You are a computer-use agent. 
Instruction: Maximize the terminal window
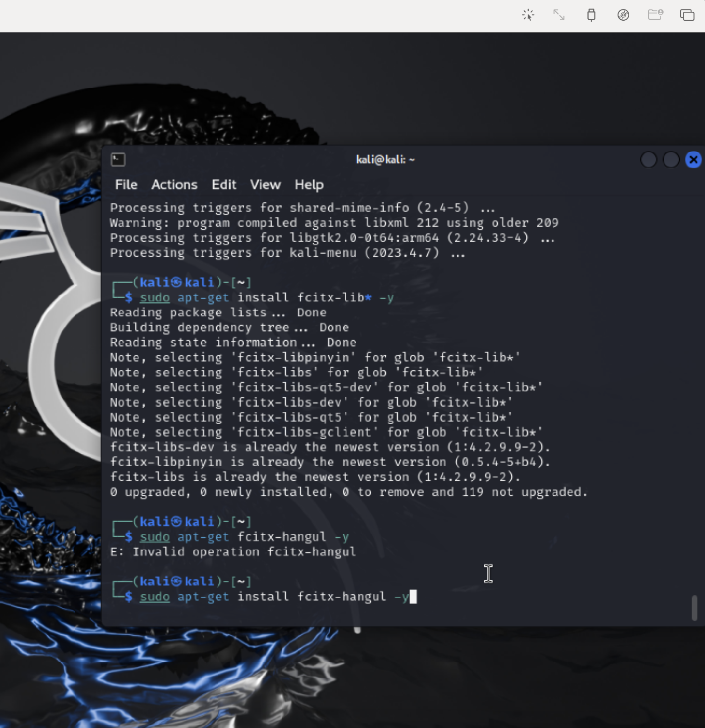671,159
